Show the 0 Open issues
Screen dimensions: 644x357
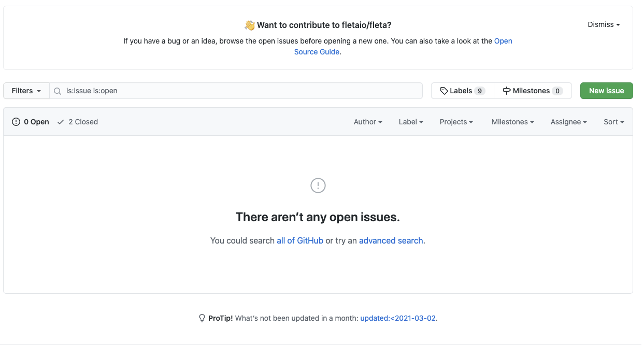pyautogui.click(x=31, y=122)
